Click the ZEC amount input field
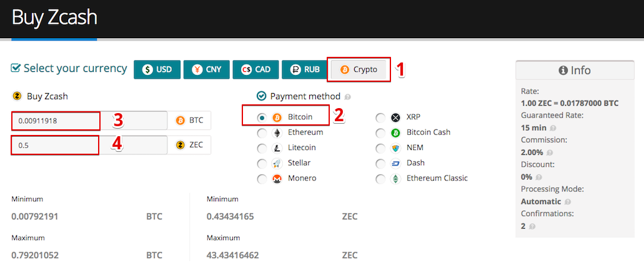The height and width of the screenshot is (273, 644). pyautogui.click(x=89, y=145)
